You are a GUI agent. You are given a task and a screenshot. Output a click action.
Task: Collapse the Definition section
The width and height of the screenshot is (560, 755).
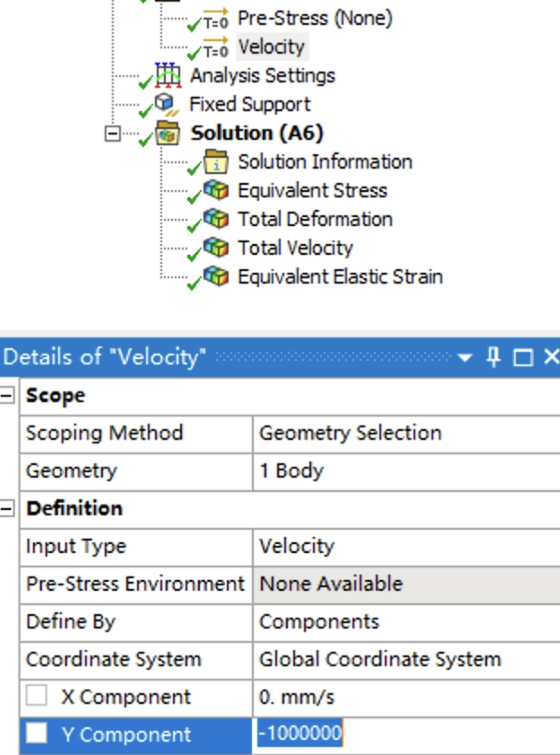pos(7,508)
